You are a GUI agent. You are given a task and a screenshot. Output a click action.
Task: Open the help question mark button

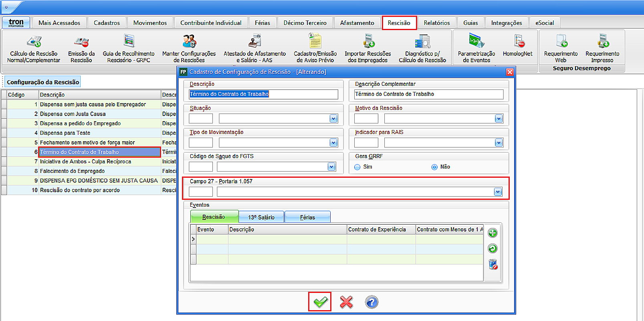coord(371,302)
